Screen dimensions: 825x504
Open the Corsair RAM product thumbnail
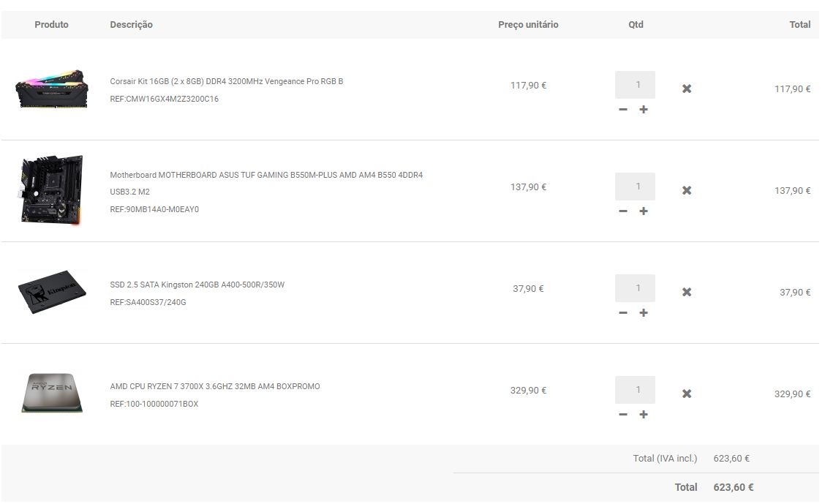pos(51,89)
